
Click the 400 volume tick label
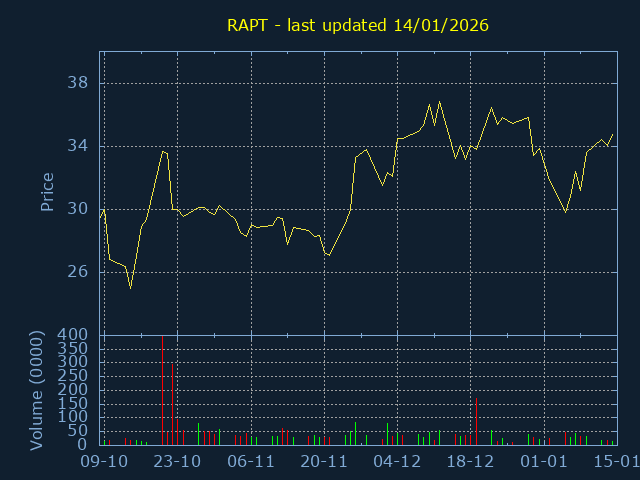pos(78,335)
